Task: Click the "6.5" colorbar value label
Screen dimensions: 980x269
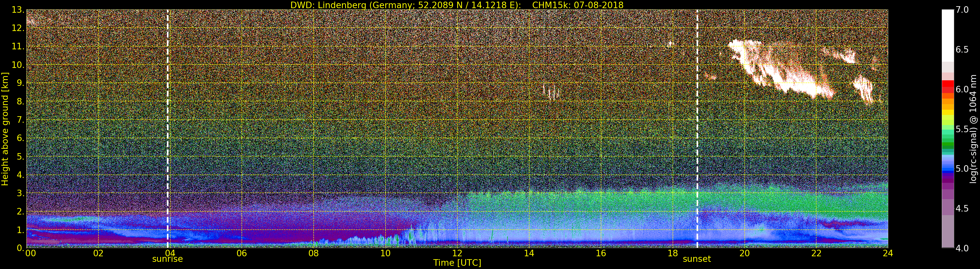Action: 962,50
